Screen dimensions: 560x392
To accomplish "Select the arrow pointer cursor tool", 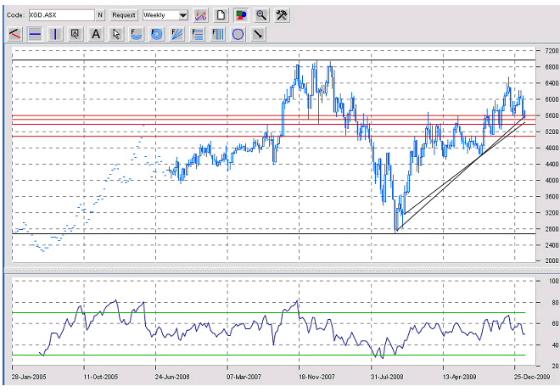I will [x=116, y=34].
